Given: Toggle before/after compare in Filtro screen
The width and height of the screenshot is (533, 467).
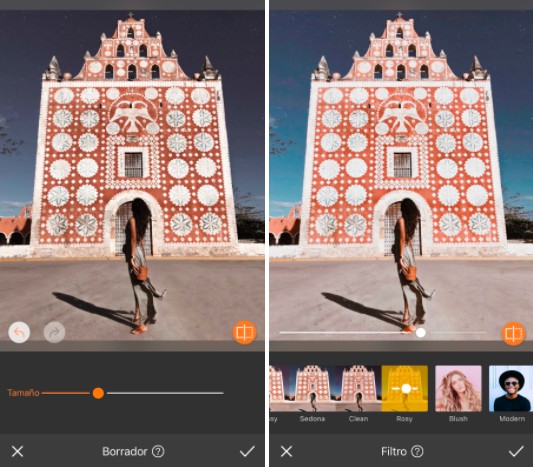Looking at the screenshot, I should click(513, 333).
